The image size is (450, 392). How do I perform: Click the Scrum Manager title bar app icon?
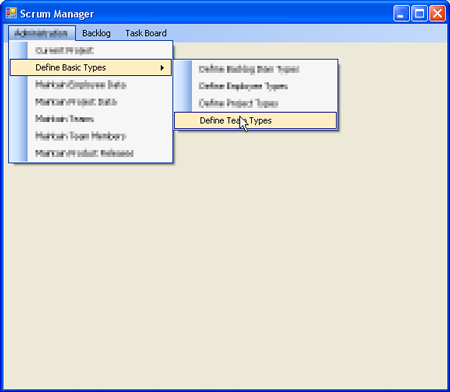click(x=11, y=13)
